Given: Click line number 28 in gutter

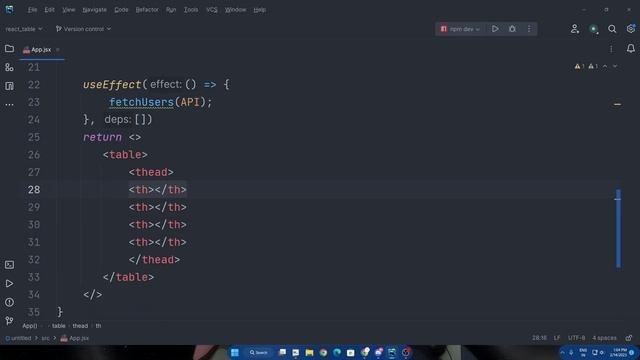Looking at the screenshot, I should coord(34,190).
